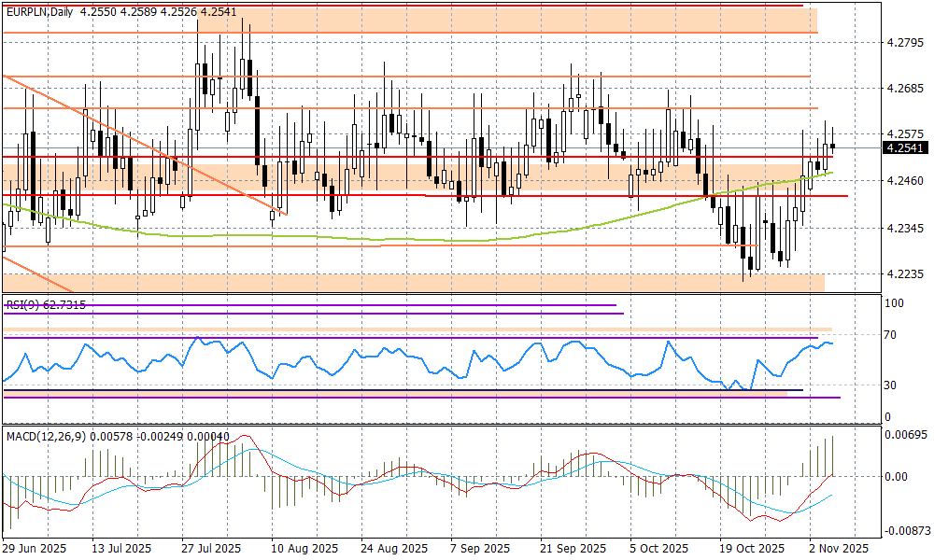Select the 19 Oct 2025 date label
This screenshot has height=560, width=934.
(x=748, y=548)
